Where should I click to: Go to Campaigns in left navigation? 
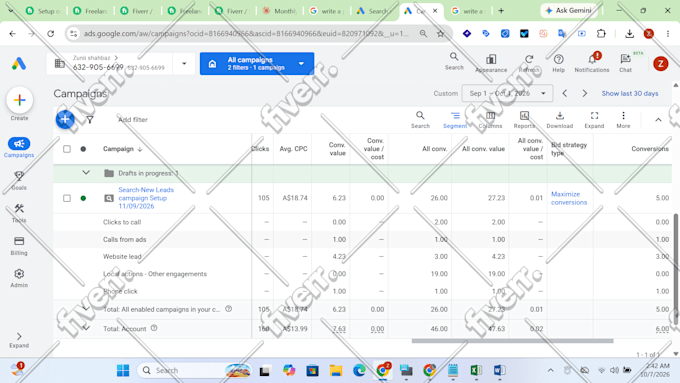coord(19,147)
